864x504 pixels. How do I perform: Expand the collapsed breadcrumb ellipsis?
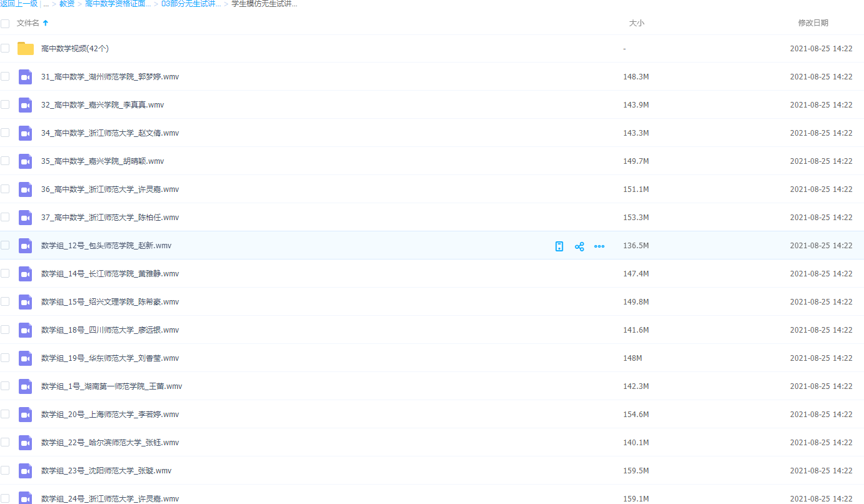46,4
